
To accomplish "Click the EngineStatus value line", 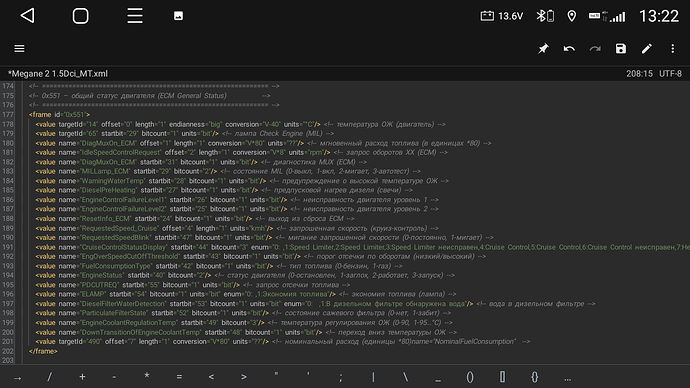I will click(x=245, y=275).
